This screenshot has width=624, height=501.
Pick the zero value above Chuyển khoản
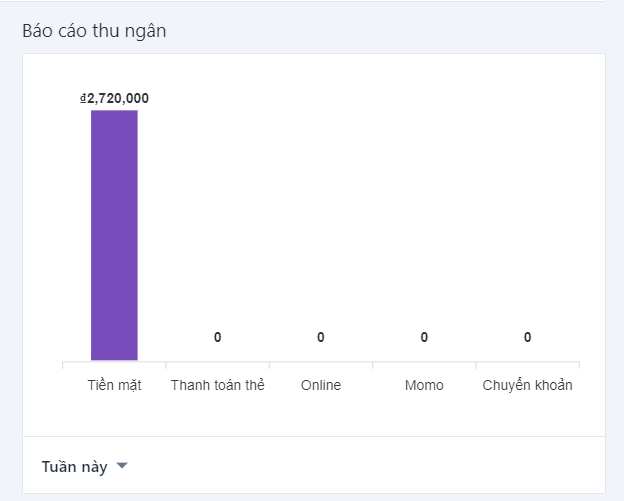(527, 337)
